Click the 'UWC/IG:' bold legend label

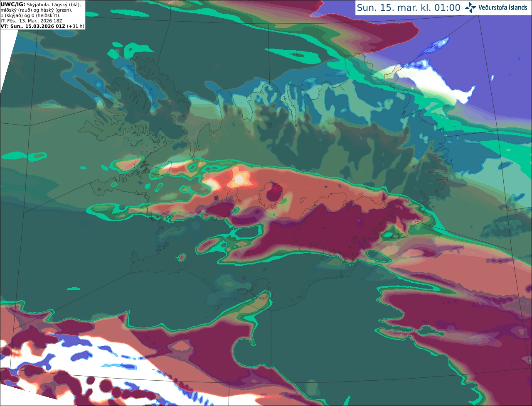(13, 4)
